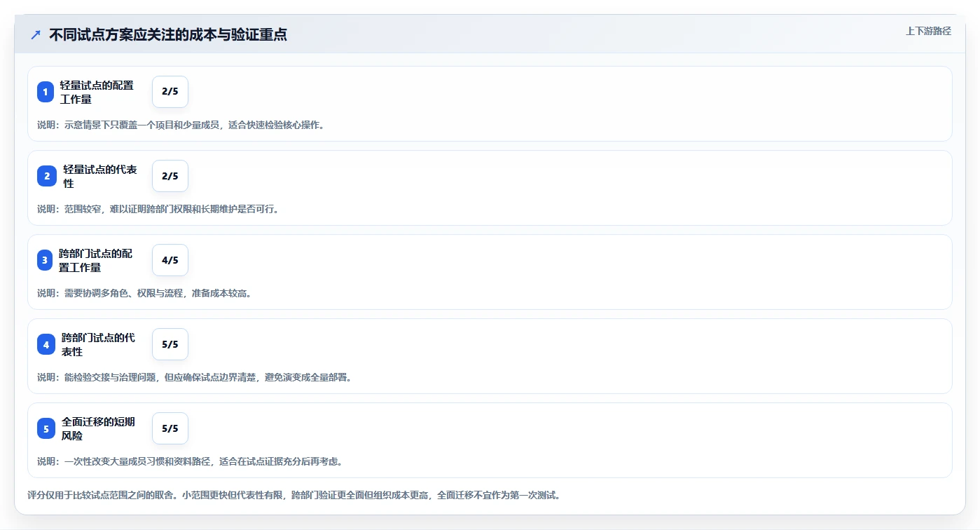
Task: Select the title 跨部门试点的代表性
Action: 98,344
